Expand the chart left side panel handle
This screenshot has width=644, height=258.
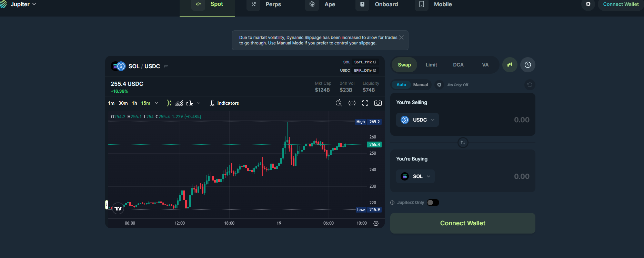107,205
